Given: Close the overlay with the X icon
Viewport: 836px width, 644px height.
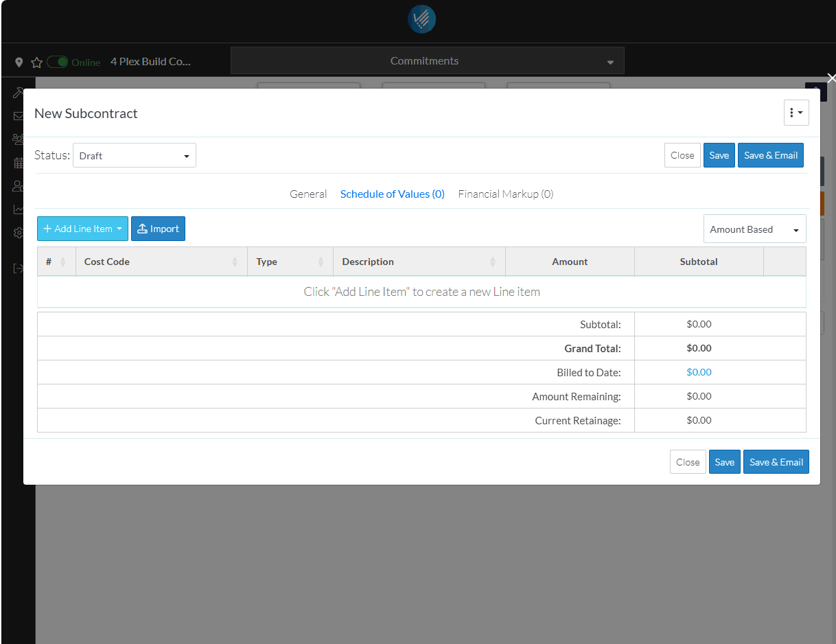Looking at the screenshot, I should click(x=831, y=78).
